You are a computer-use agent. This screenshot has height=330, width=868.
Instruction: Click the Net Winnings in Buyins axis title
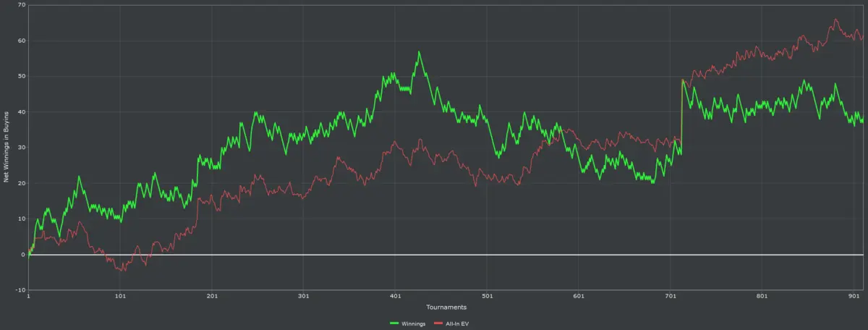pos(7,148)
